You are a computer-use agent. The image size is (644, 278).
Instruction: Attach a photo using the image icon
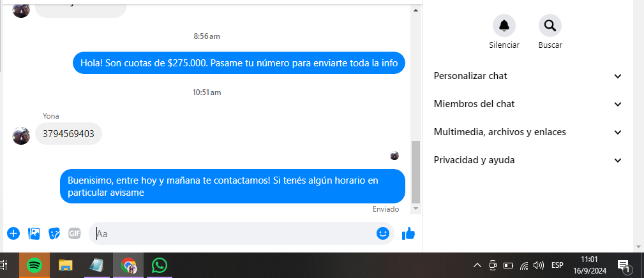34,234
